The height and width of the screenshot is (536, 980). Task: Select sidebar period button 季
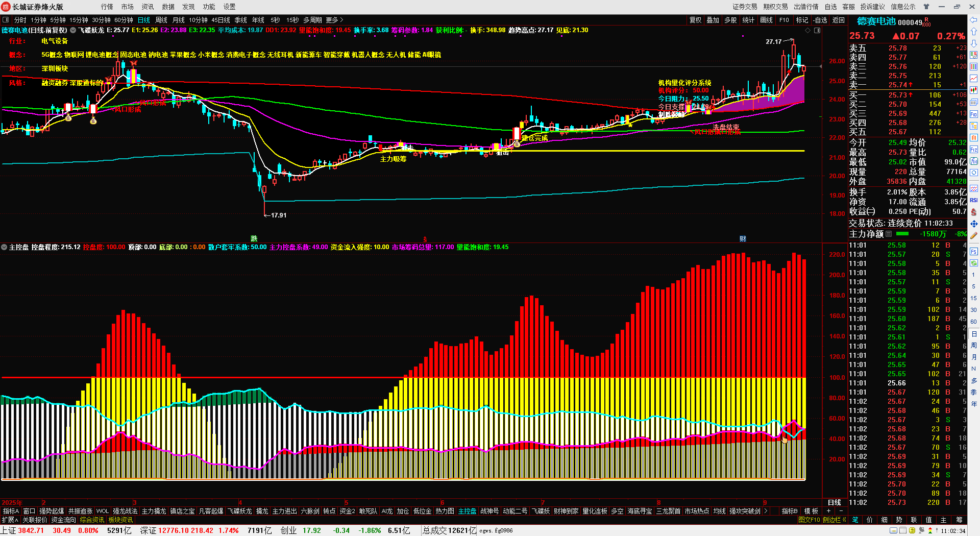point(974,392)
